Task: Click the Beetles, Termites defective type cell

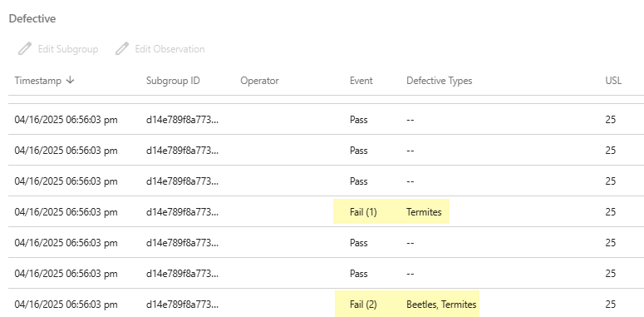Action: coord(441,305)
